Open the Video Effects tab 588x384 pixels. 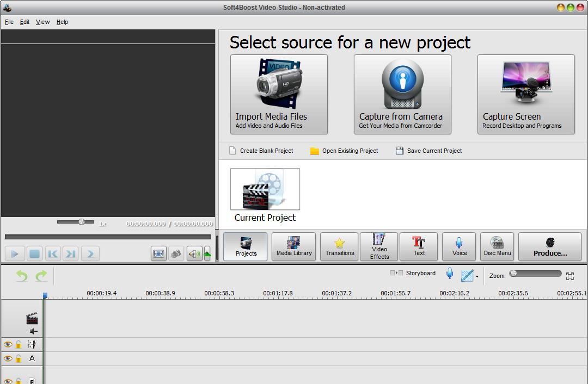[x=379, y=246]
